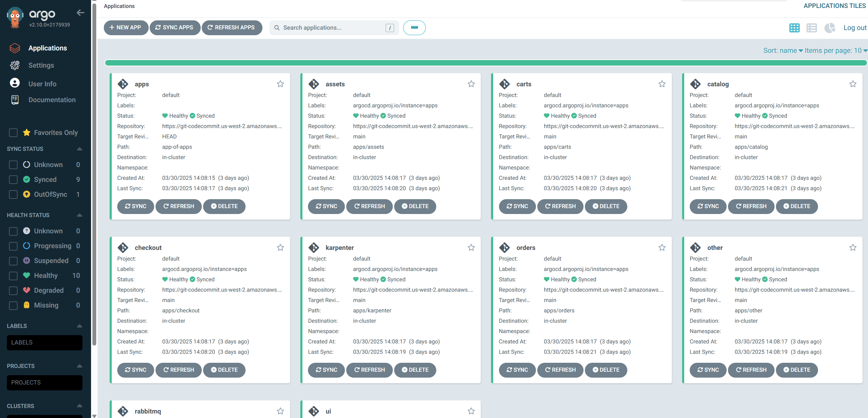Image resolution: width=868 pixels, height=418 pixels.
Task: Favorite the apps application star
Action: [280, 84]
